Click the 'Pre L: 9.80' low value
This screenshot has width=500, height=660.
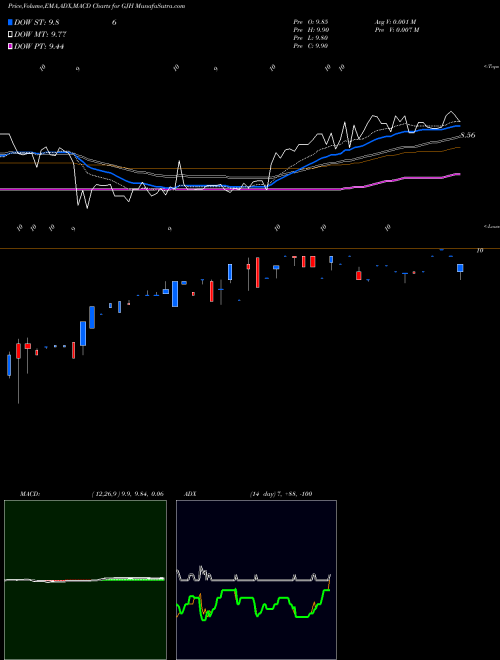click(x=311, y=38)
